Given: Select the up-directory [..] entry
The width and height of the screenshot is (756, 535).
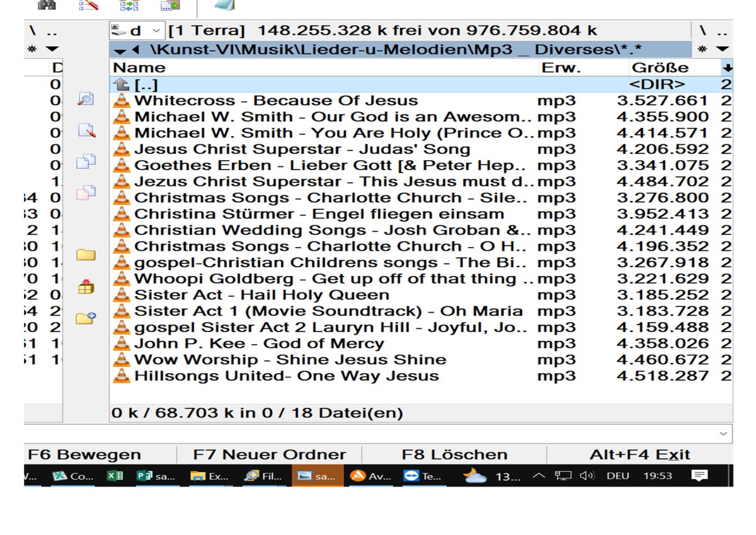Looking at the screenshot, I should 421,84.
